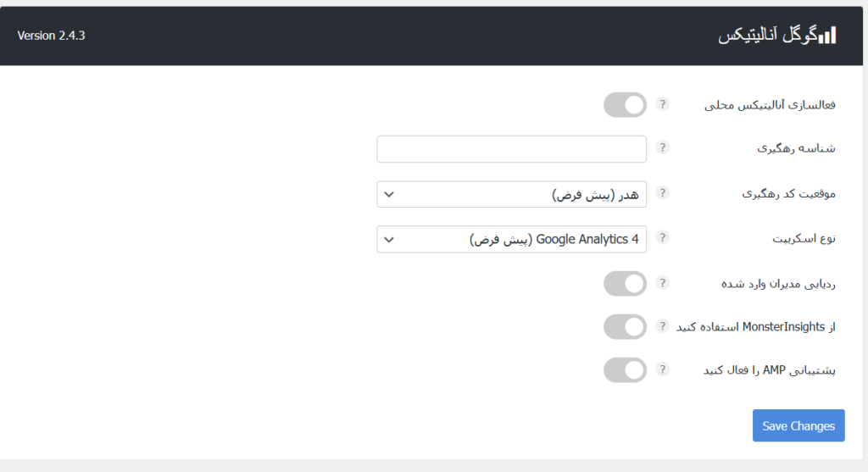Toggle ردیابی مدیران وارد شده switch

coord(625,283)
